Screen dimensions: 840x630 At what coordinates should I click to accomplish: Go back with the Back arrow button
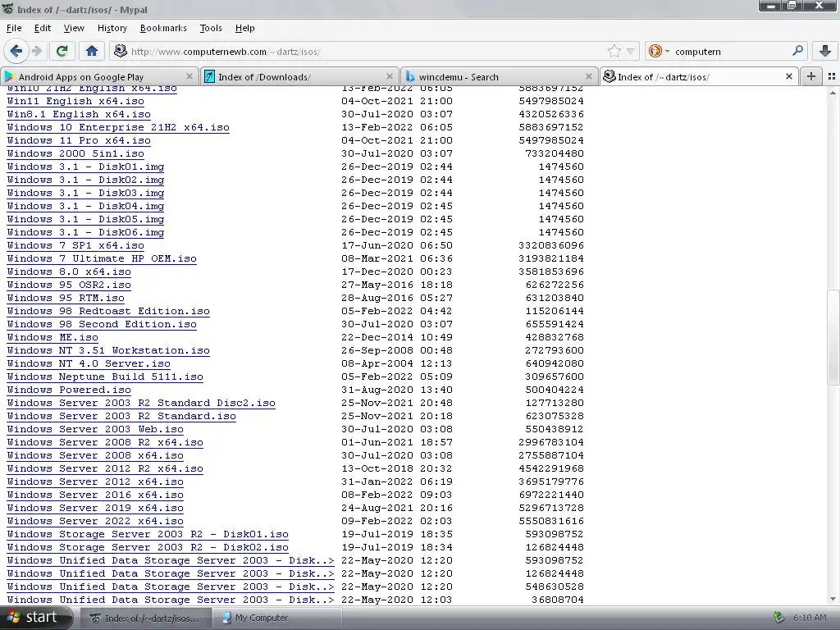[x=16, y=52]
